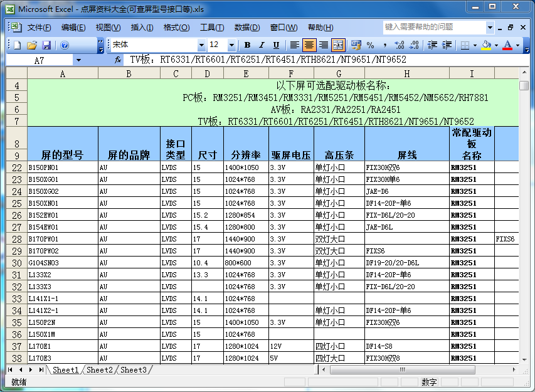Apply Percent style format
The width and height of the screenshot is (535, 392).
(x=370, y=45)
